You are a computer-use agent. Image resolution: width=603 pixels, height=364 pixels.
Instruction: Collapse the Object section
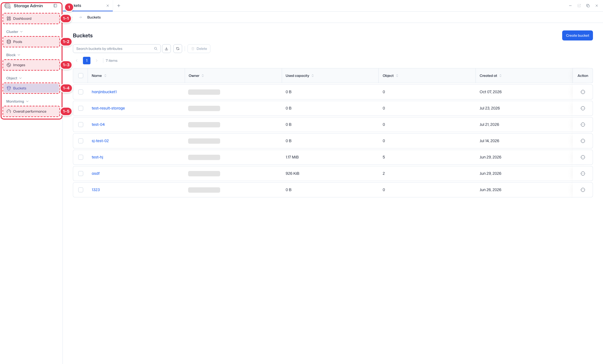click(14, 78)
